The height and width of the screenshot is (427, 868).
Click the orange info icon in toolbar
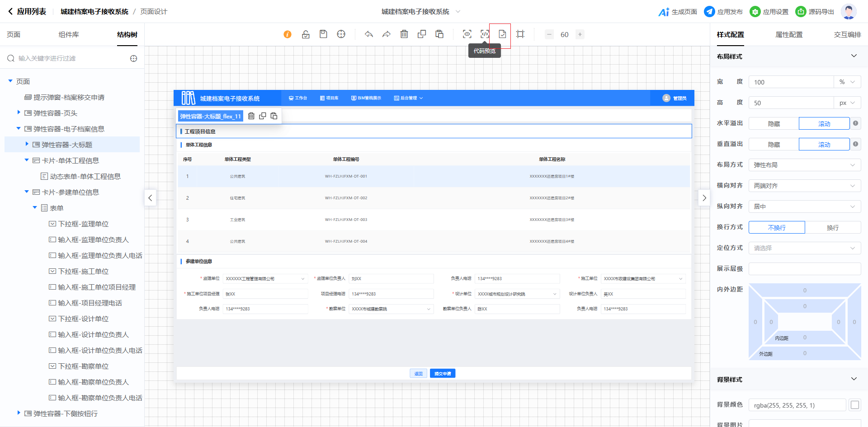pos(288,34)
